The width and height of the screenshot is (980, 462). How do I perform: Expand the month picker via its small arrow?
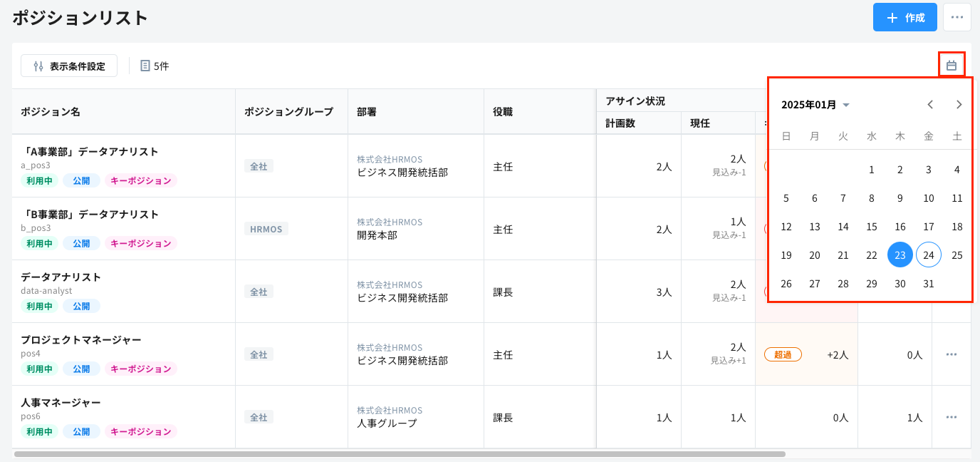[846, 105]
